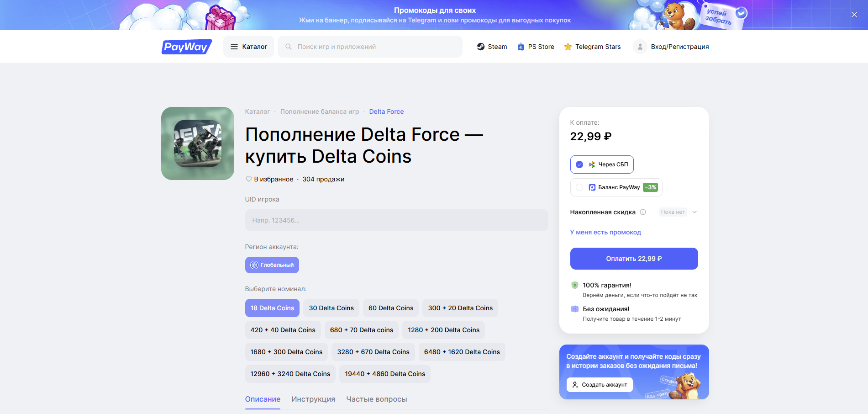The width and height of the screenshot is (868, 414).
Task: Add to favorites with heart icon
Action: tap(249, 179)
